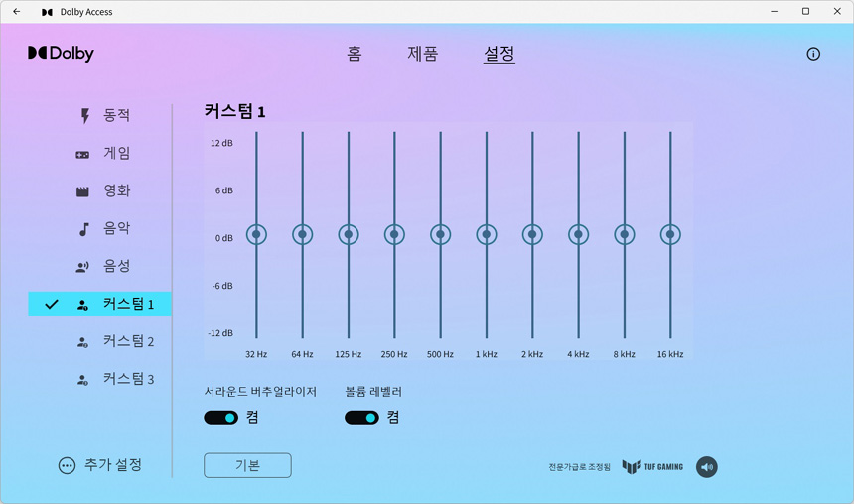
Task: Click the 16 kHz frequency label
Action: pos(670,354)
